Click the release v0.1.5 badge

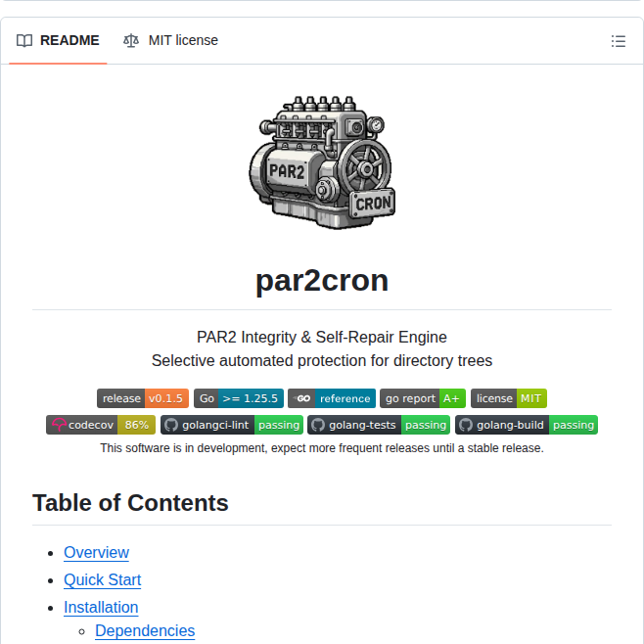tap(142, 398)
